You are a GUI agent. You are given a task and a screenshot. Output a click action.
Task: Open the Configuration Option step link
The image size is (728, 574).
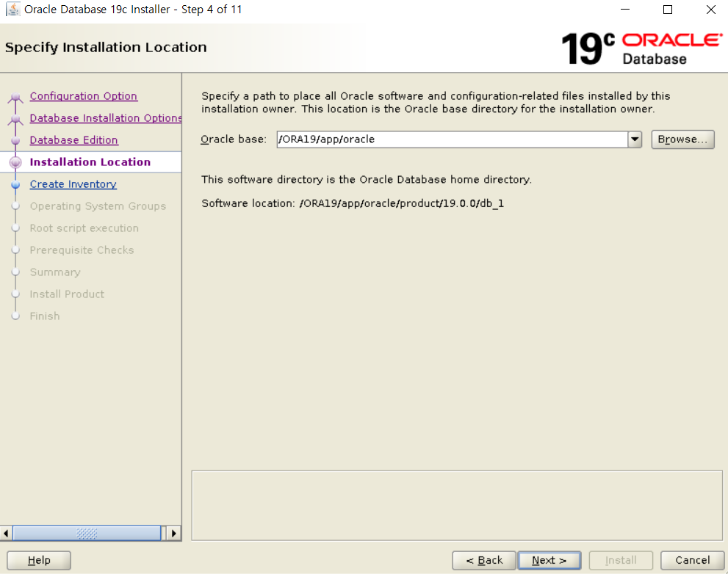(x=84, y=96)
